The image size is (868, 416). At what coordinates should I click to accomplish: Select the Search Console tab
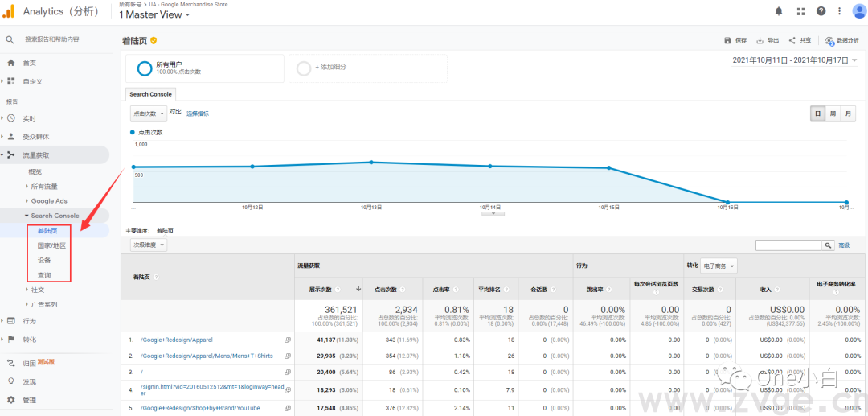[x=150, y=94]
